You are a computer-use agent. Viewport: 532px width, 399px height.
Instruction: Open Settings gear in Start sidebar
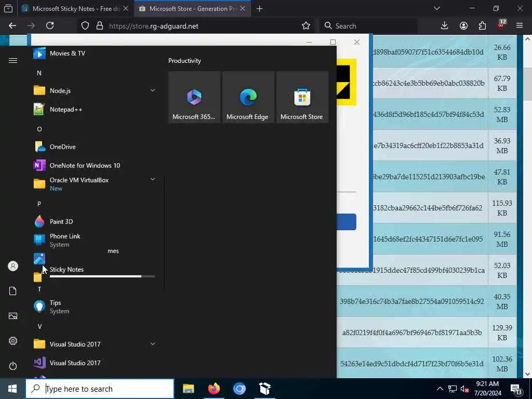(13, 341)
